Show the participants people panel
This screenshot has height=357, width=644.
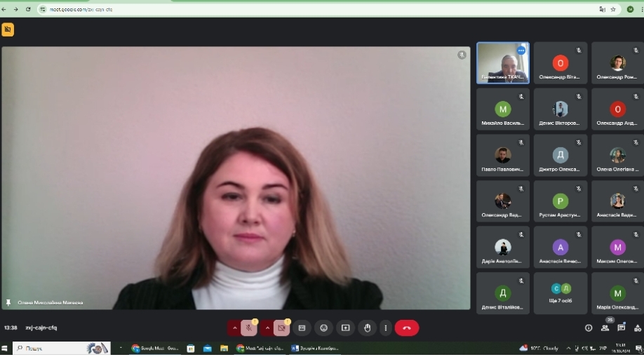click(605, 328)
